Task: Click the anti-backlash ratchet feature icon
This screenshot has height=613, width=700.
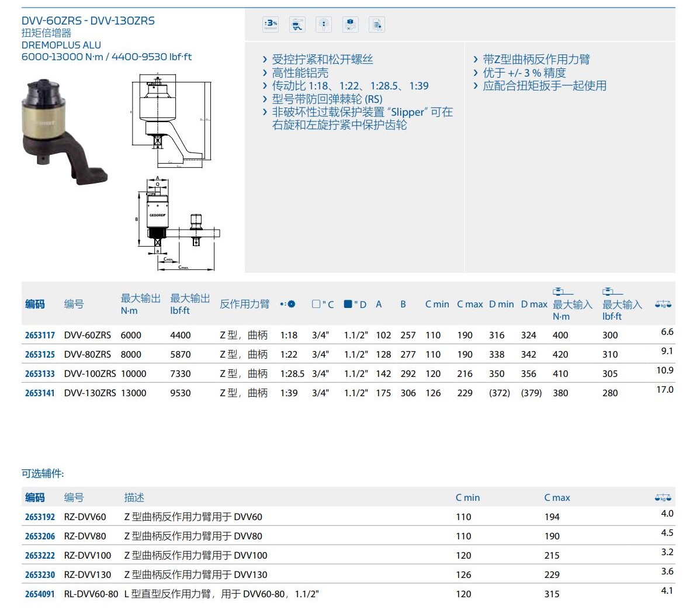Action: tap(324, 25)
